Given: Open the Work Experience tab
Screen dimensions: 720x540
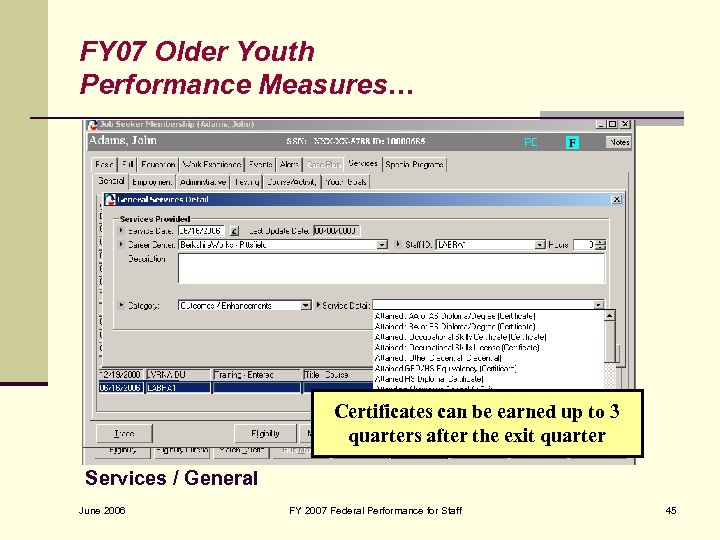Looking at the screenshot, I should pos(212,164).
